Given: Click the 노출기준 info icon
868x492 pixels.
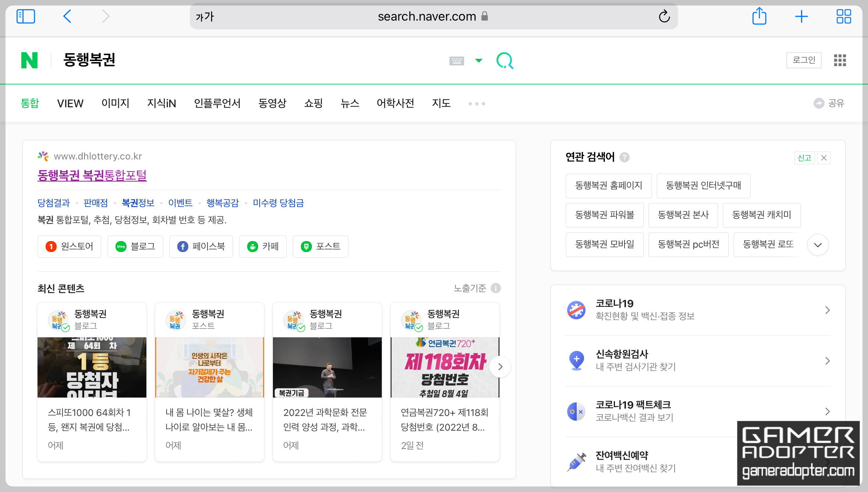Looking at the screenshot, I should coord(496,288).
